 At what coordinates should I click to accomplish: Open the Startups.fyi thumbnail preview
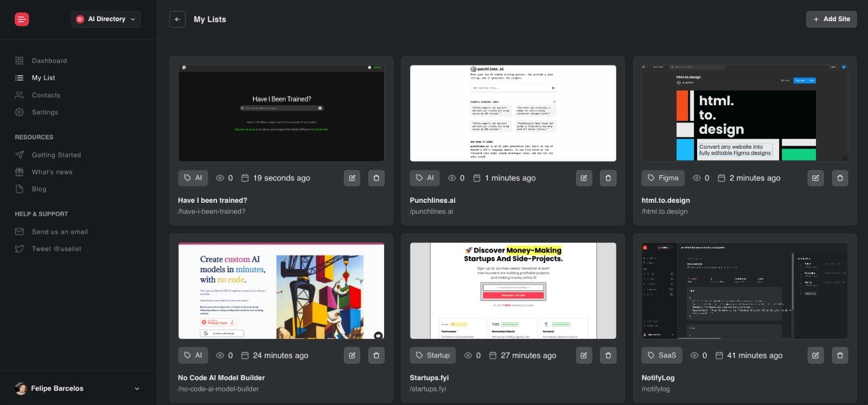(513, 291)
